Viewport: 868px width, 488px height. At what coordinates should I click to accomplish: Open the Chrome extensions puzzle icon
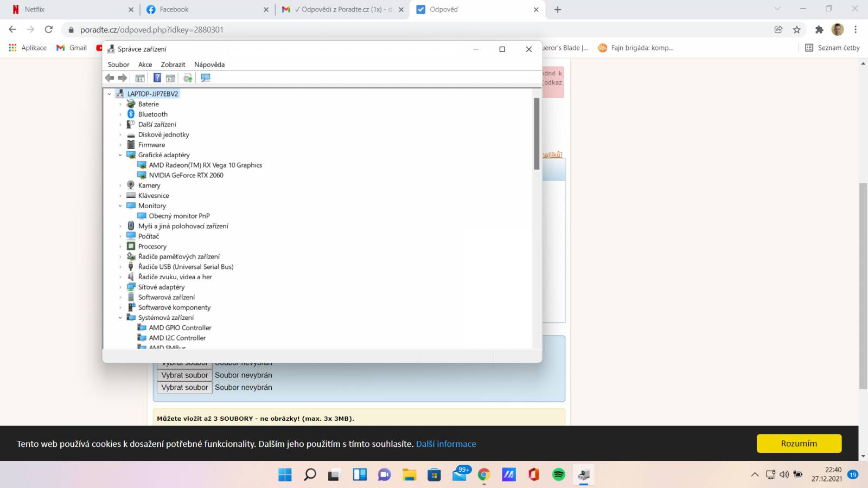(x=819, y=29)
